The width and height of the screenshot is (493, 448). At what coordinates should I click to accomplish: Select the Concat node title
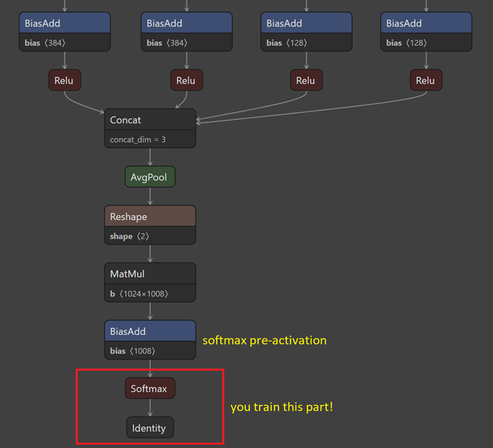coord(149,120)
